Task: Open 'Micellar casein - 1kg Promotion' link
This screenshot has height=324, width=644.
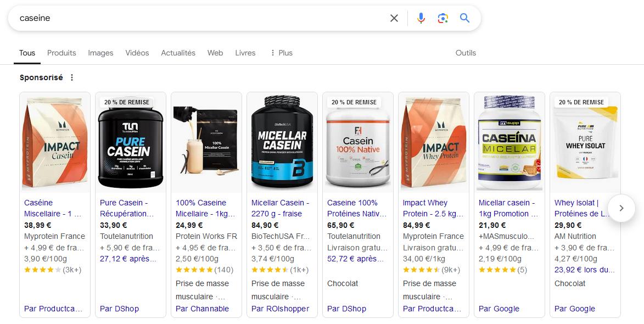Action: [x=508, y=208]
